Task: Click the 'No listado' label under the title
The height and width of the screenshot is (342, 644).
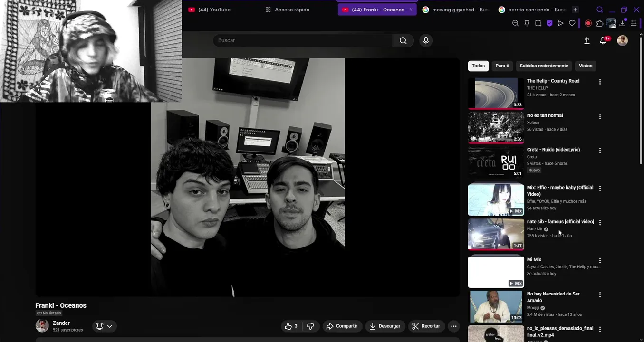Action: coord(49,313)
